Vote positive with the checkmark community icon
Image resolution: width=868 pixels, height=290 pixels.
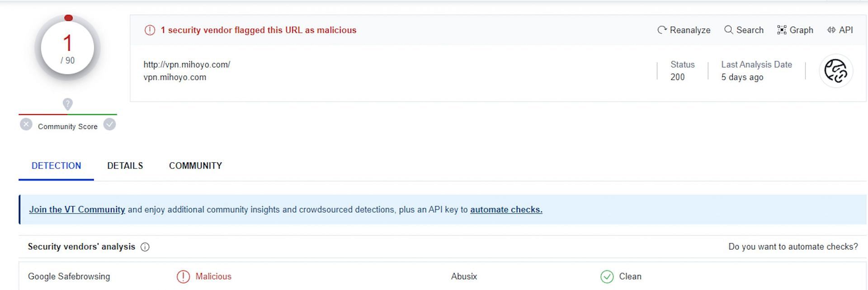(109, 124)
